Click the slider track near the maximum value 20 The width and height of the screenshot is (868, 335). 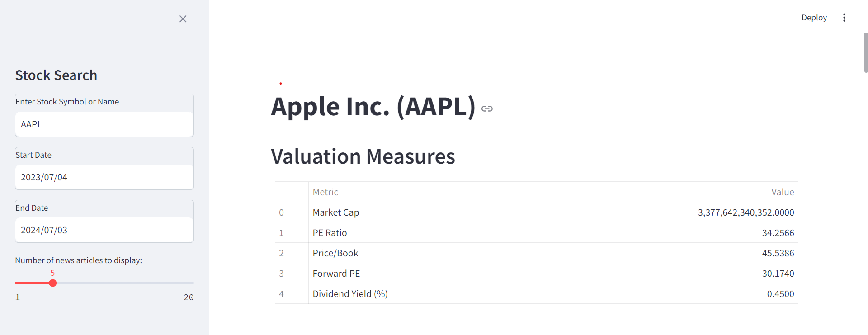point(190,283)
